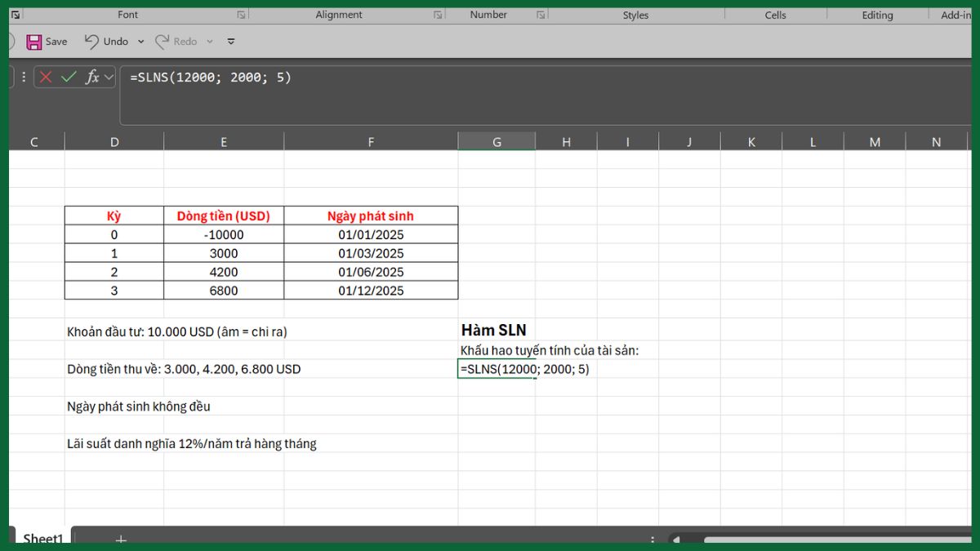This screenshot has width=980, height=551.
Task: Click the Editing group label
Action: [877, 14]
